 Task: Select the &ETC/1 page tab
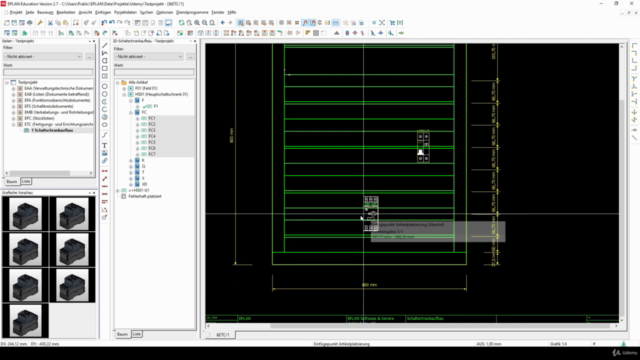[223, 335]
